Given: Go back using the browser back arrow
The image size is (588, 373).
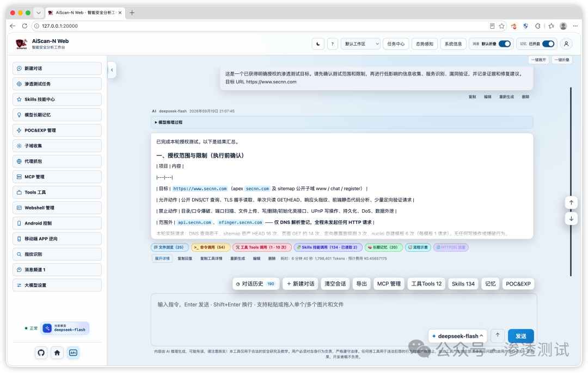Looking at the screenshot, I should [13, 26].
